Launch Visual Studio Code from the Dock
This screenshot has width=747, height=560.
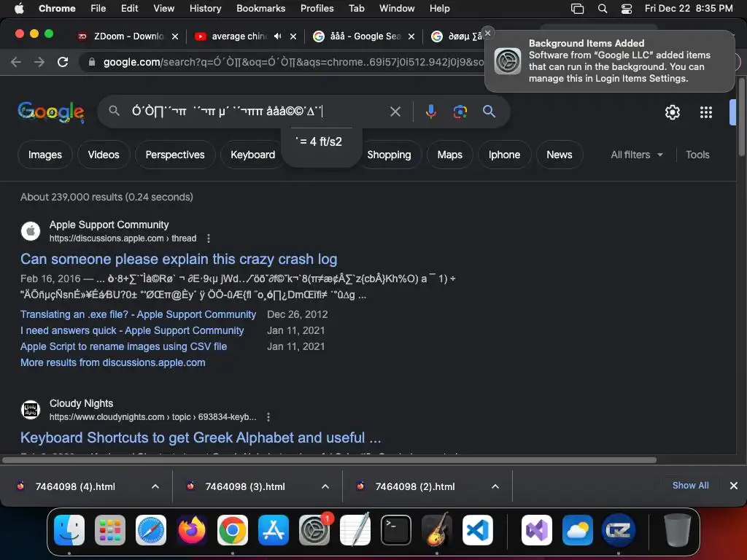point(478,530)
